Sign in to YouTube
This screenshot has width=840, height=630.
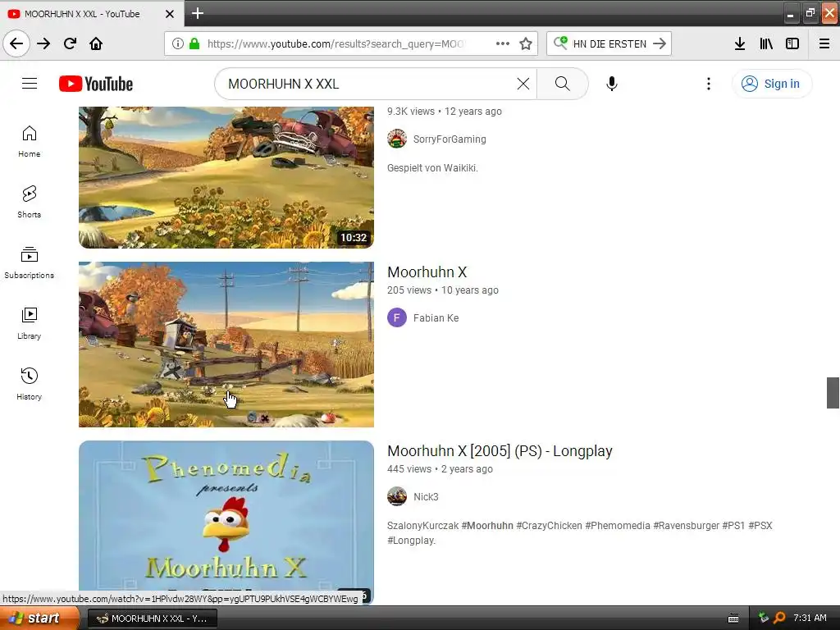(771, 84)
